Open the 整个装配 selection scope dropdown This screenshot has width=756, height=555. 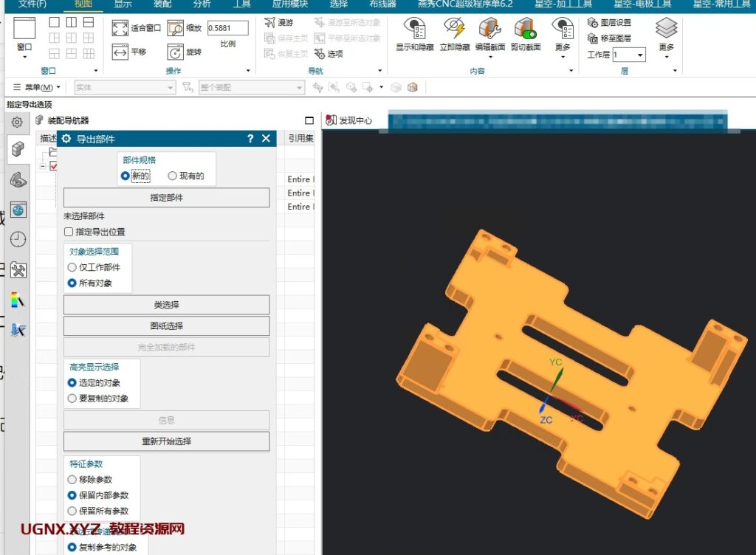click(x=300, y=88)
